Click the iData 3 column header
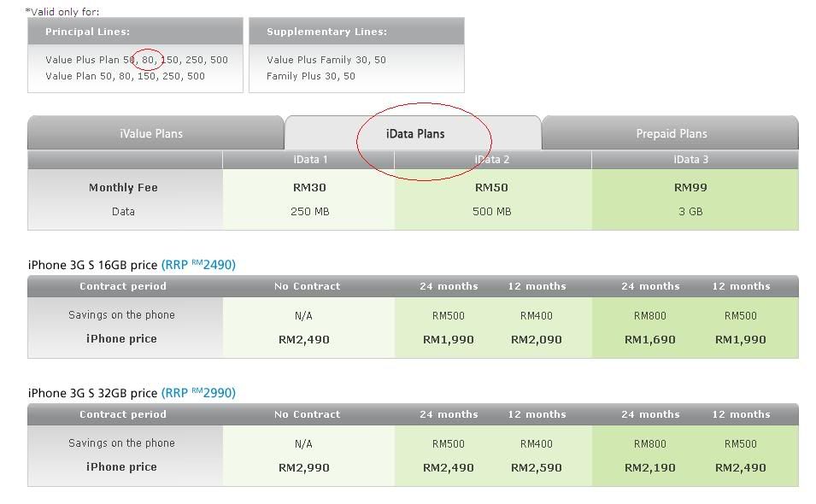 (x=690, y=160)
